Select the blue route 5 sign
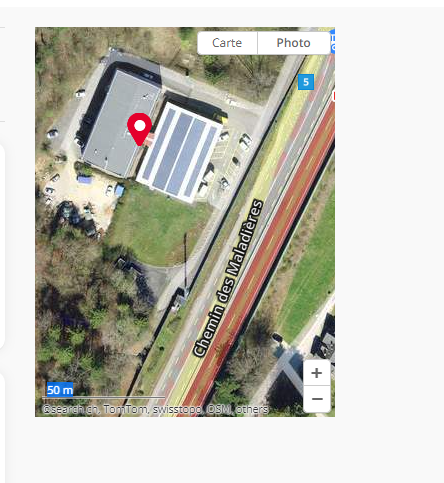The height and width of the screenshot is (483, 444). tap(306, 82)
